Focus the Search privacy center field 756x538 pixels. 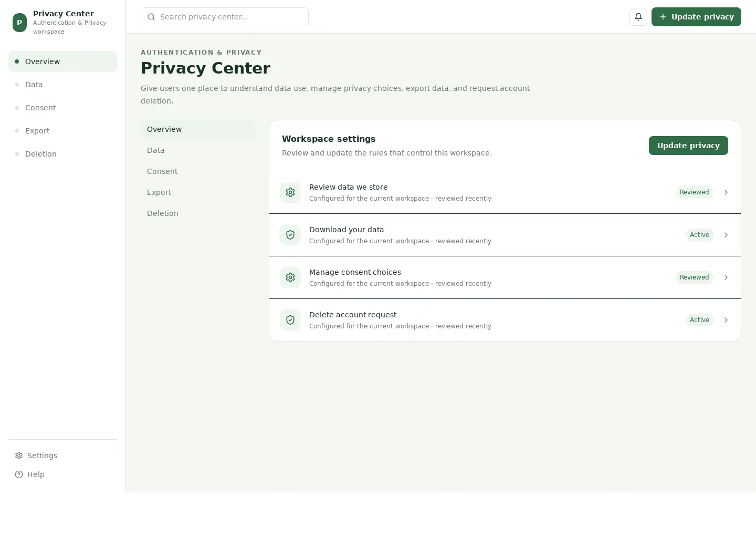[225, 17]
